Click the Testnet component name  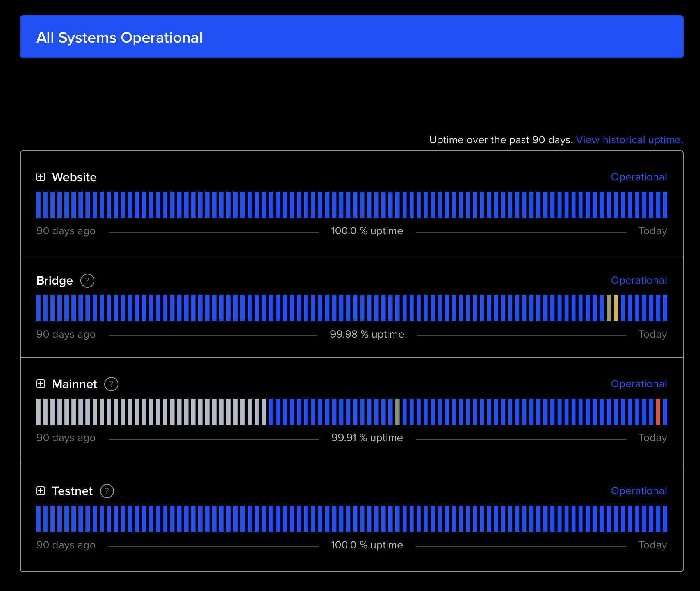pos(72,491)
